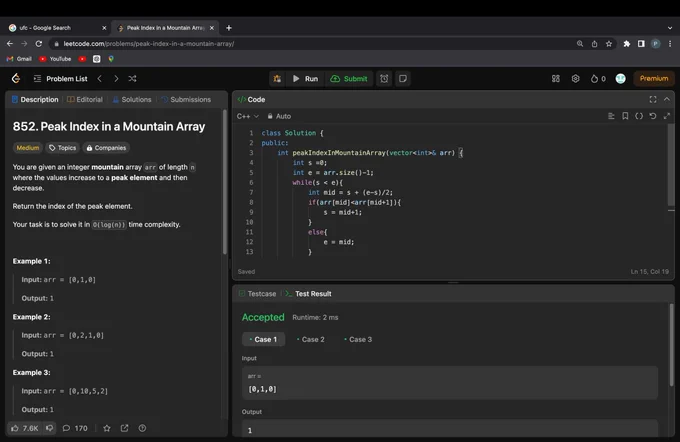
Task: Open a new browser tab
Action: coord(229,28)
